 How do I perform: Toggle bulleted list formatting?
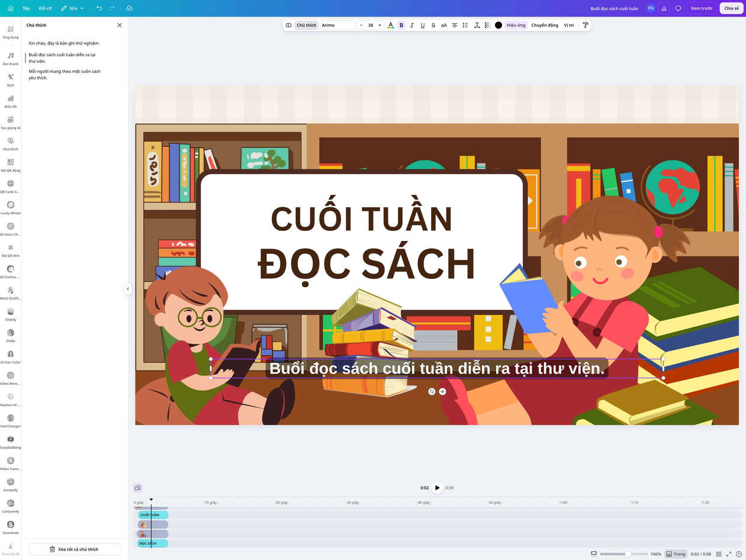coord(465,25)
